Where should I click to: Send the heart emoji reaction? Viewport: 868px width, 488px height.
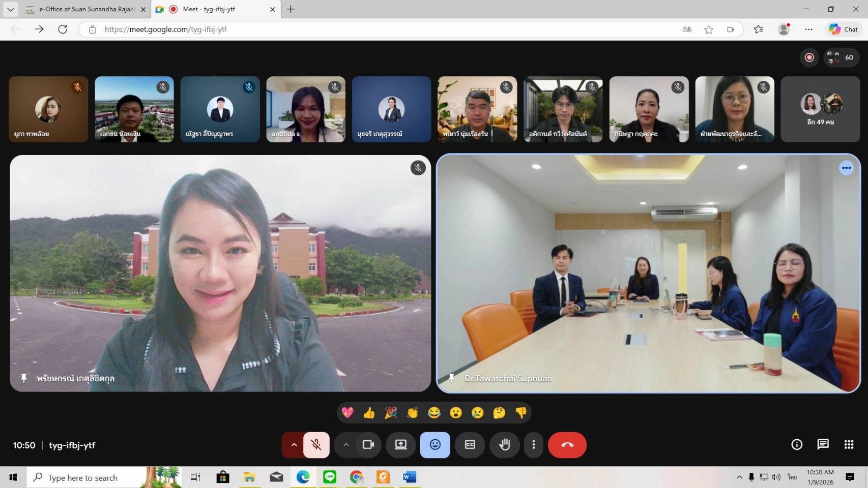(348, 413)
